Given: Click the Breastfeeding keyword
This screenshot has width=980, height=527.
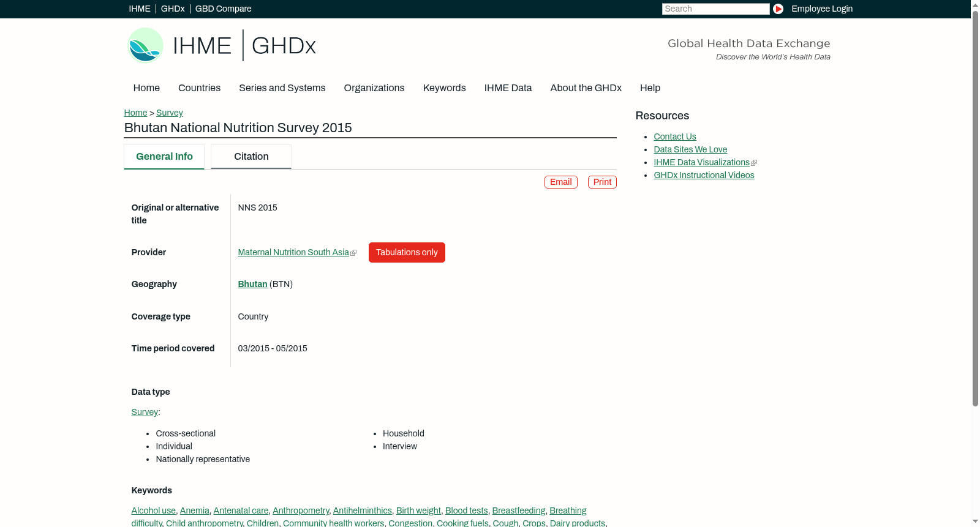Looking at the screenshot, I should [x=519, y=510].
